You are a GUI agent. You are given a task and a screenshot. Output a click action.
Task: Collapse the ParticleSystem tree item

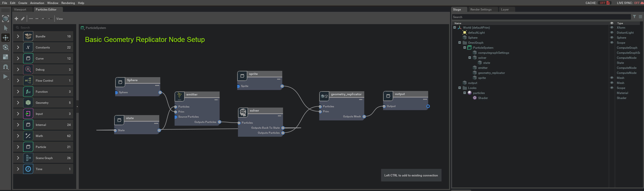[465, 48]
